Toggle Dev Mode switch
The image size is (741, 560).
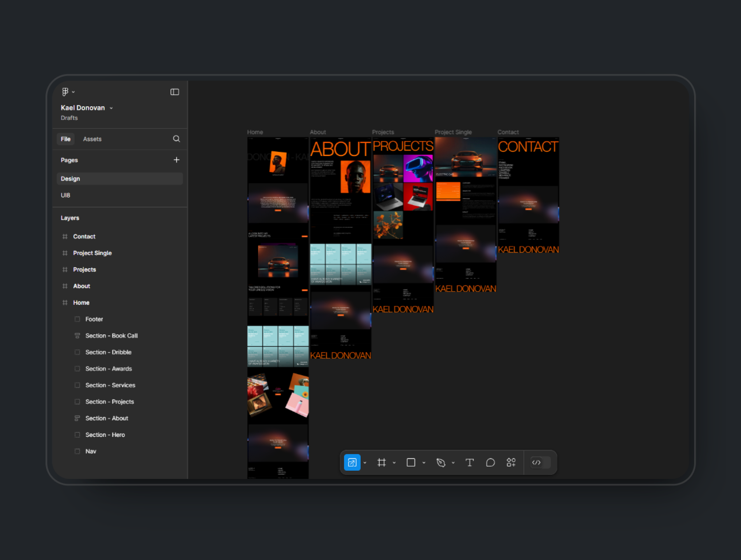pyautogui.click(x=541, y=462)
